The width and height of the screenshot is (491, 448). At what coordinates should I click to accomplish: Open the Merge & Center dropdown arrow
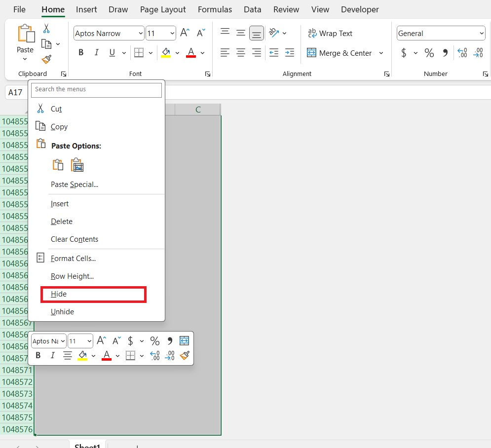click(x=381, y=53)
